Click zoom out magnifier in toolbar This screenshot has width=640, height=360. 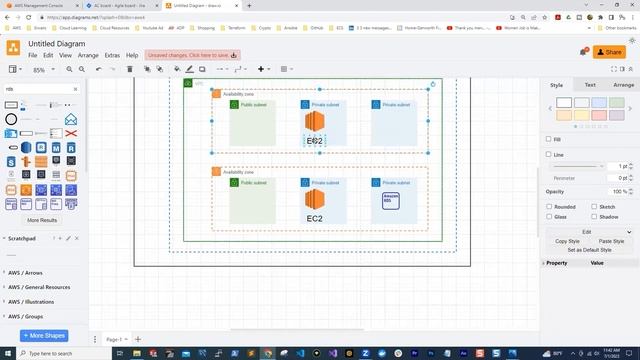point(82,69)
